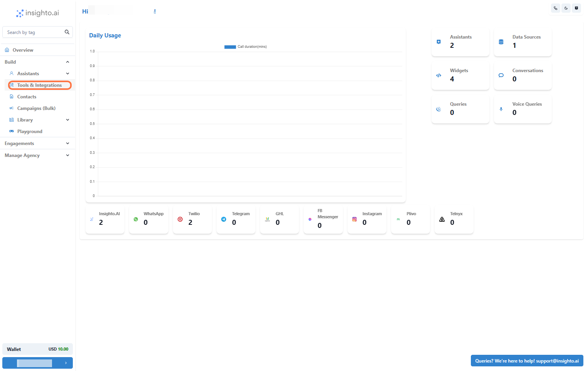The width and height of the screenshot is (588, 371).
Task: Click the Data Sources count value 1
Action: coord(514,46)
